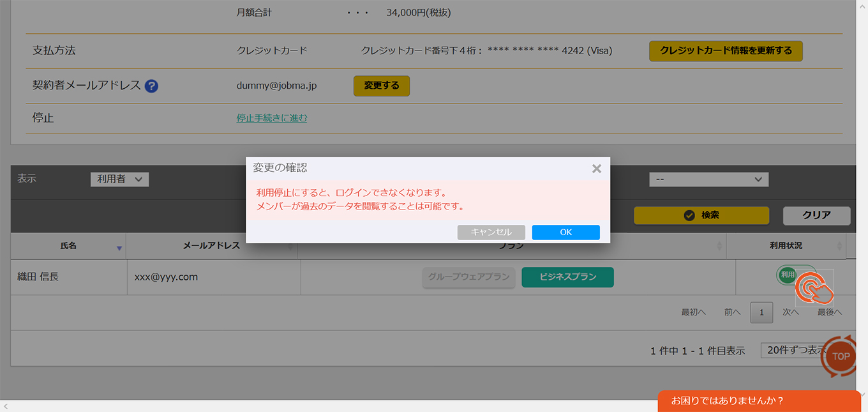Open the 利用者 display dropdown
868x412 pixels.
[119, 179]
